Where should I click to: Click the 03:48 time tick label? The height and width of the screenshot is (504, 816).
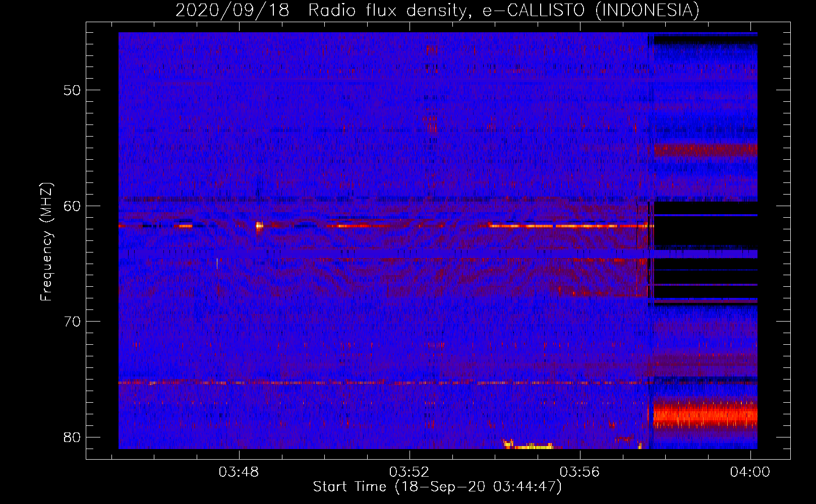pyautogui.click(x=239, y=472)
